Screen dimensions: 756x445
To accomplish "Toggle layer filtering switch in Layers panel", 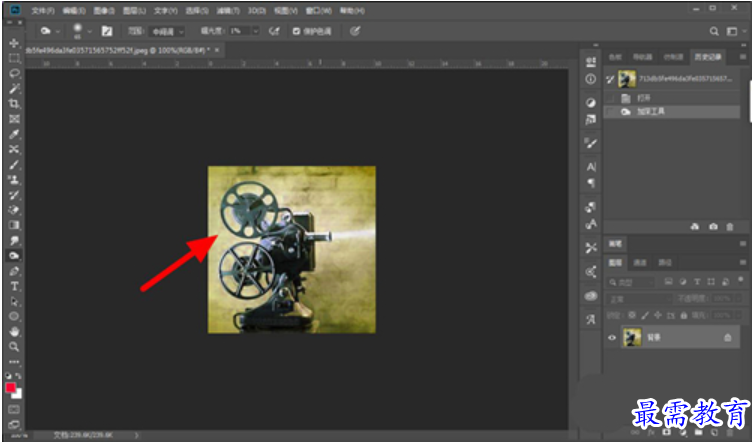I will 741,280.
